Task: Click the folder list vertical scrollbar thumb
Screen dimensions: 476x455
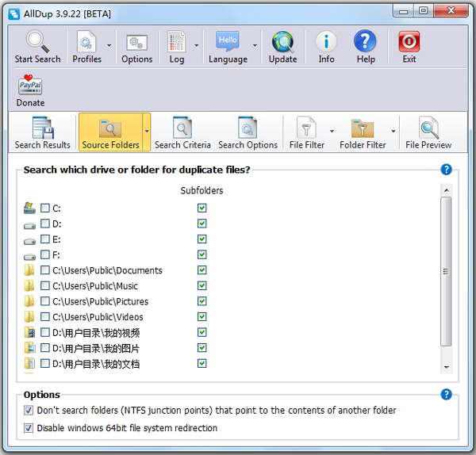Action: (x=446, y=271)
